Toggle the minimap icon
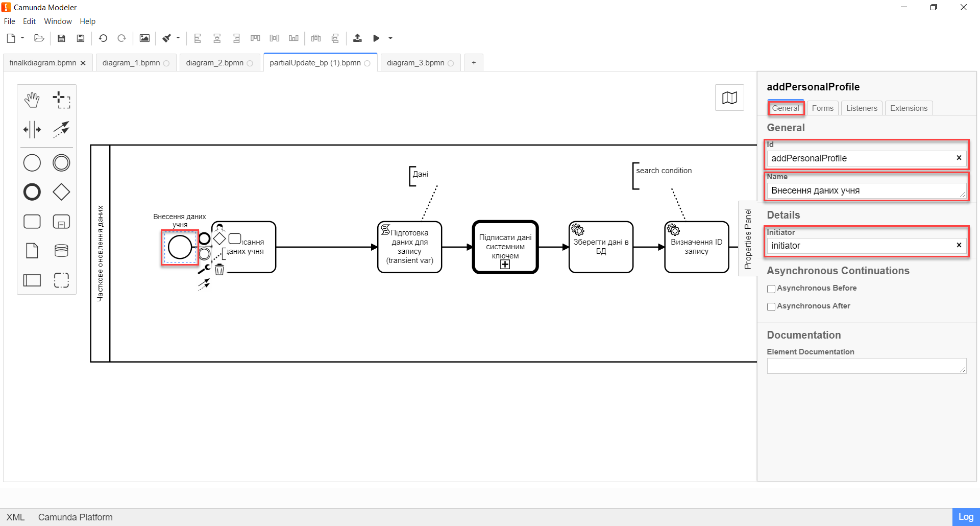This screenshot has width=980, height=526. tap(729, 98)
